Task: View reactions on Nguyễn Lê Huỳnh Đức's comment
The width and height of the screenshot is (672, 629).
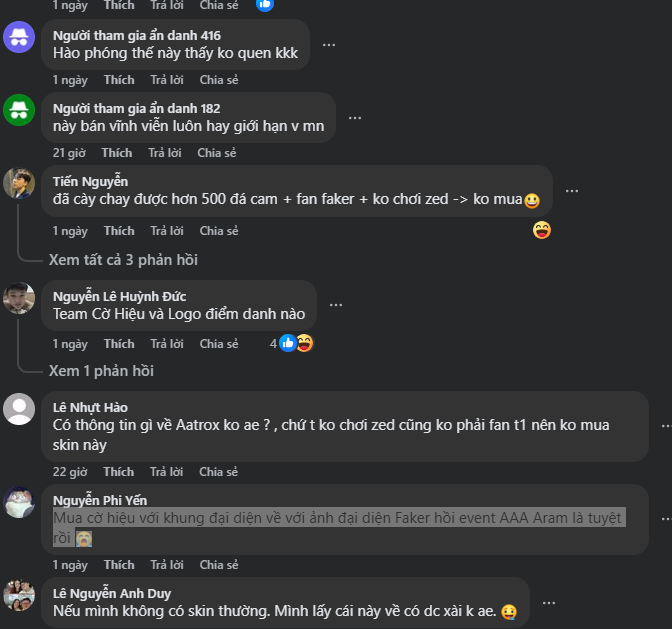Action: coord(292,343)
